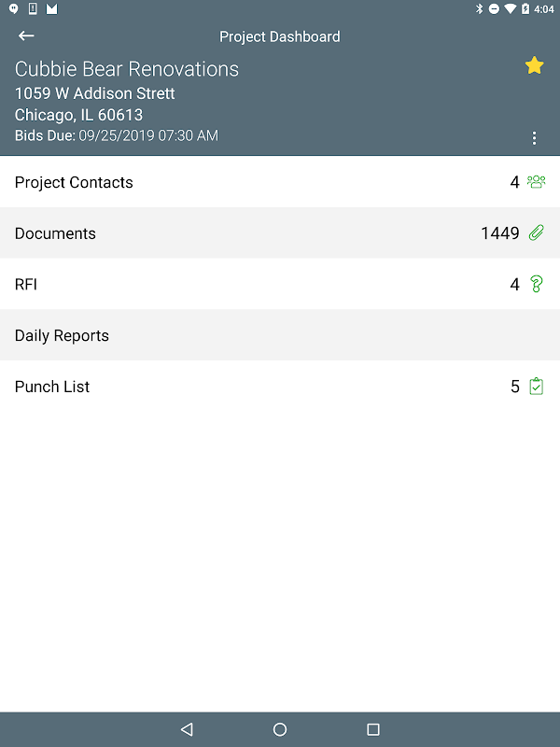This screenshot has height=747, width=560.
Task: Tap the Cubbie Bear Renovations project title
Action: point(127,69)
